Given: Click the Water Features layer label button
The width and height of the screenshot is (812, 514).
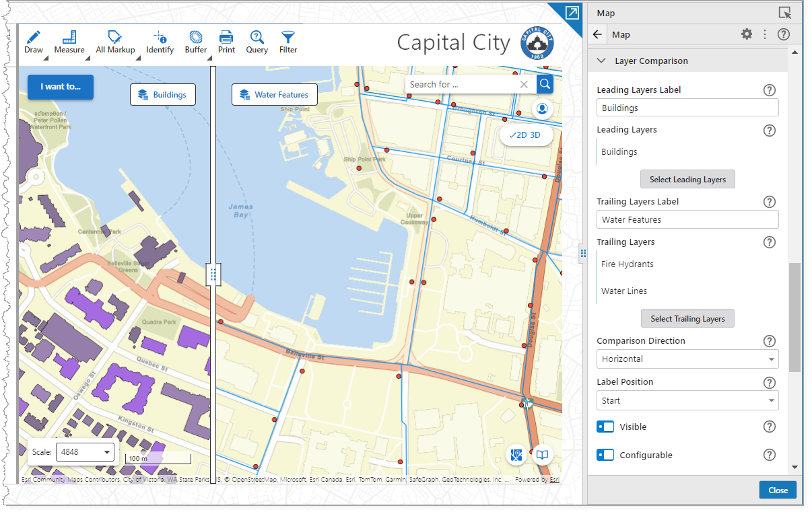Looking at the screenshot, I should [275, 95].
